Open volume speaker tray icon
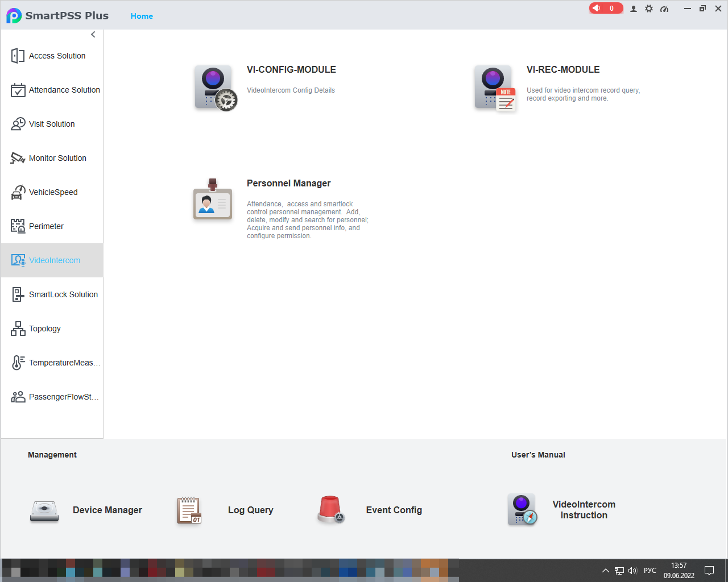The height and width of the screenshot is (582, 728). (632, 571)
